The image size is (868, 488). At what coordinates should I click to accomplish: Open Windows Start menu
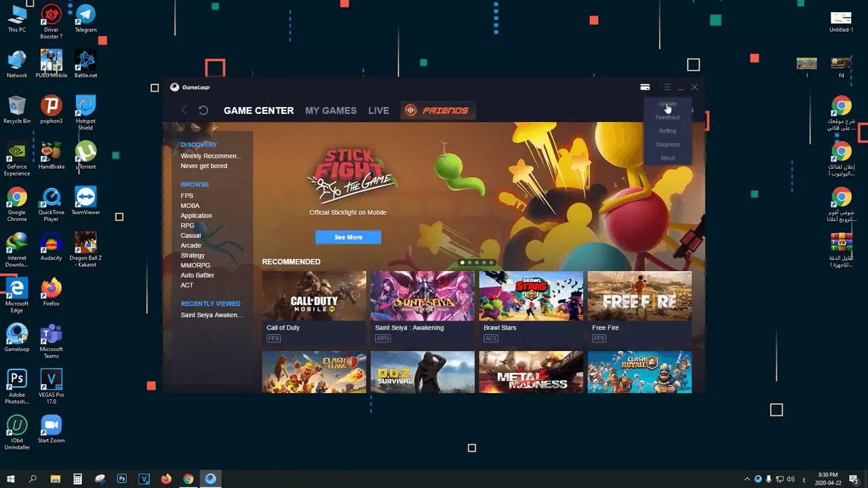point(11,479)
